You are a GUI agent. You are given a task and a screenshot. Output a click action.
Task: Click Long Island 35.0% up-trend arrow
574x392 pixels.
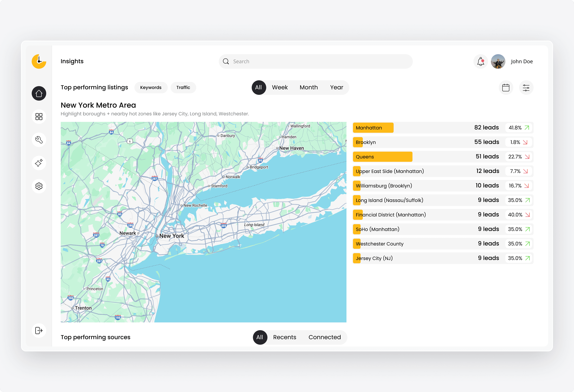click(x=527, y=200)
